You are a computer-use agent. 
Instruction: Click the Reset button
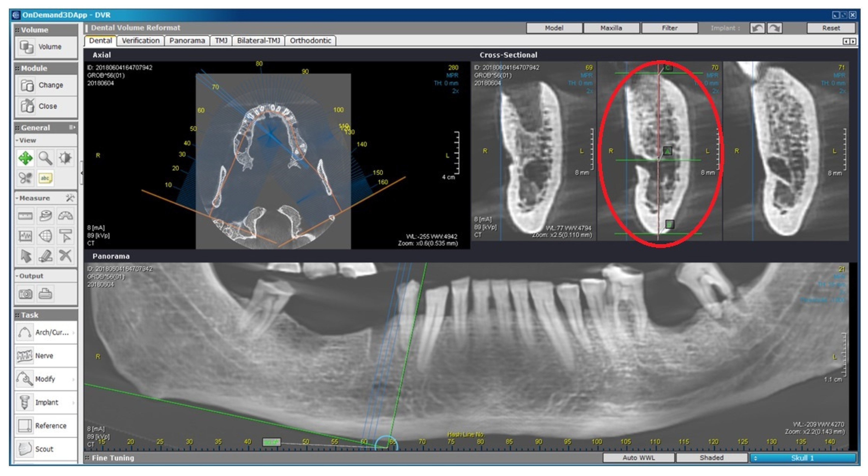point(831,28)
